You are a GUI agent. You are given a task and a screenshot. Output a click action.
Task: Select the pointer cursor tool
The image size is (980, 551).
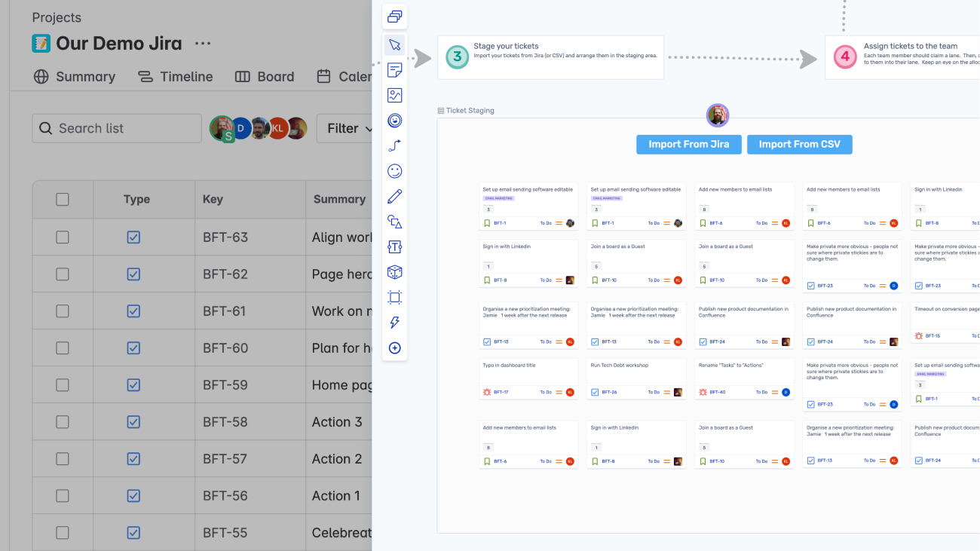click(394, 45)
